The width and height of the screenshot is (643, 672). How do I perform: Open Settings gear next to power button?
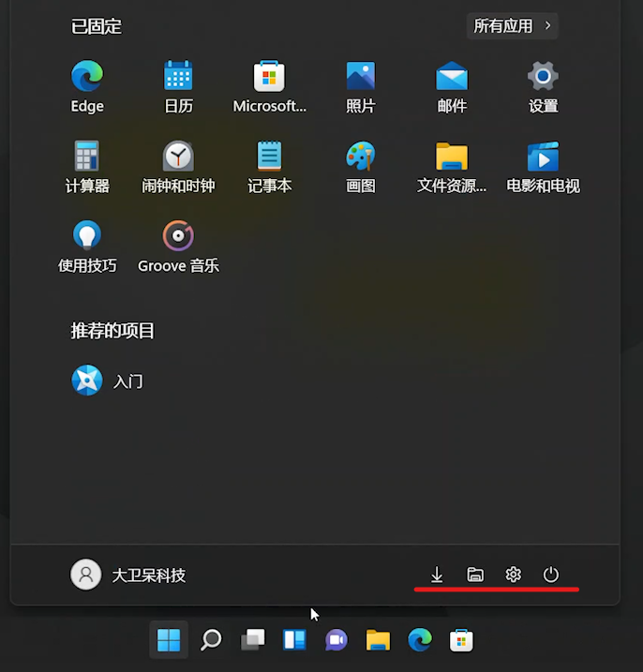[513, 575]
